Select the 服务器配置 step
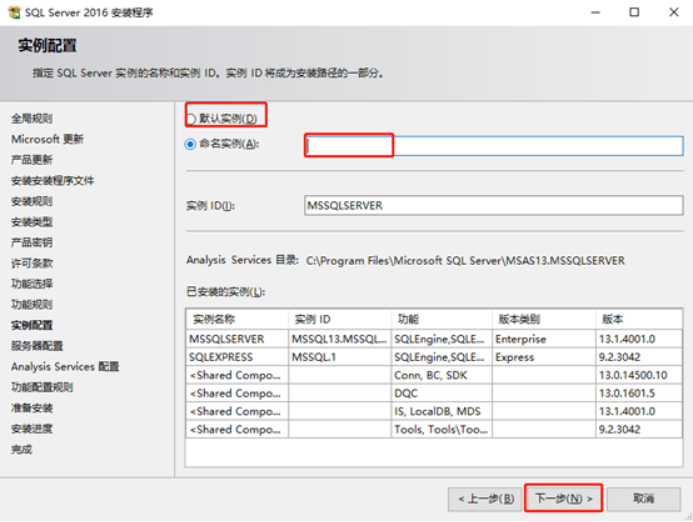Viewport: 693px width, 522px height. coord(37,346)
